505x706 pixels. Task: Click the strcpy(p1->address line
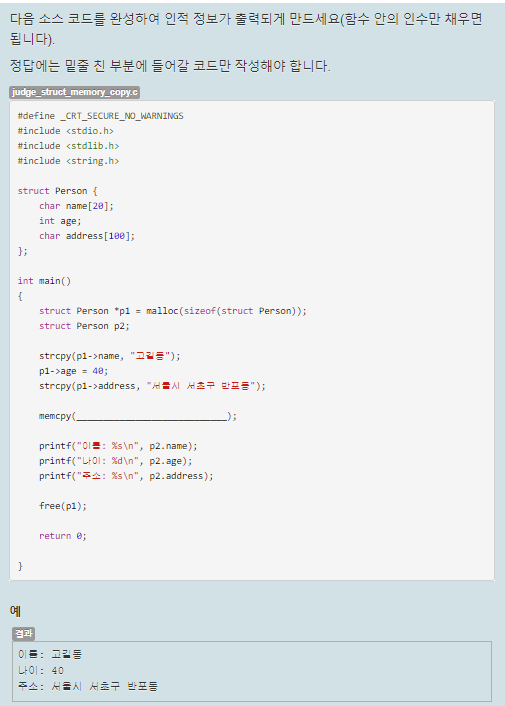click(x=152, y=386)
